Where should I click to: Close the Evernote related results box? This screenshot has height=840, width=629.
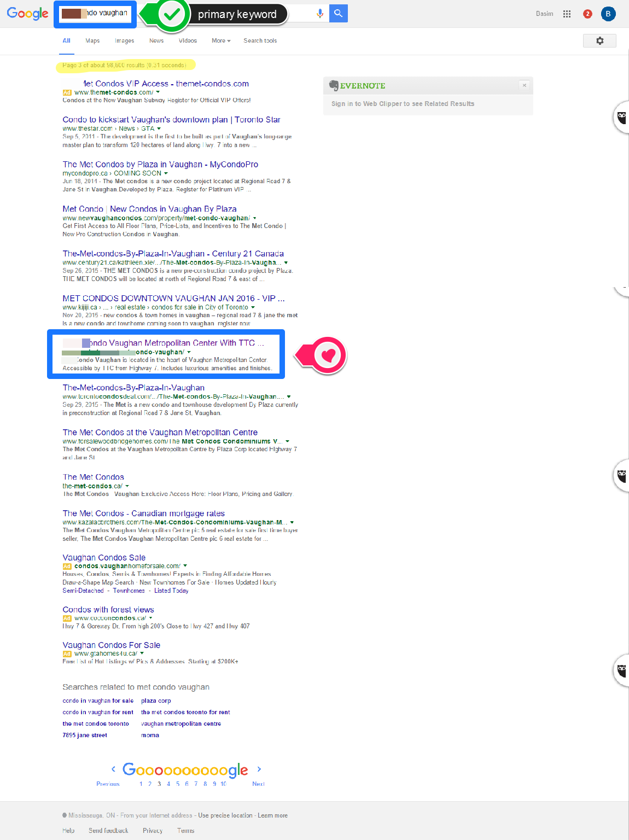point(524,85)
